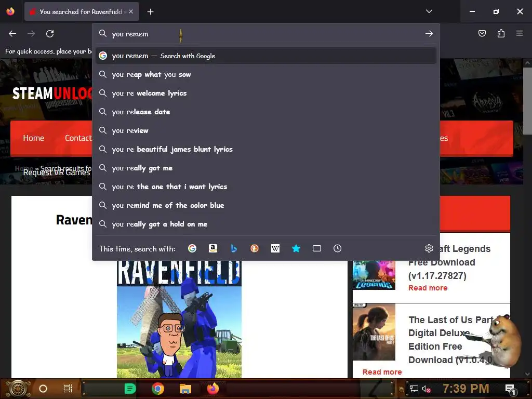Search this time with Amazon icon
Image resolution: width=532 pixels, height=399 pixels.
tap(212, 248)
